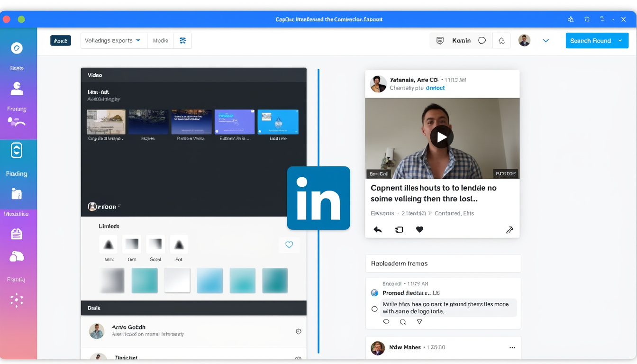Select the Socel preset tile

click(155, 245)
